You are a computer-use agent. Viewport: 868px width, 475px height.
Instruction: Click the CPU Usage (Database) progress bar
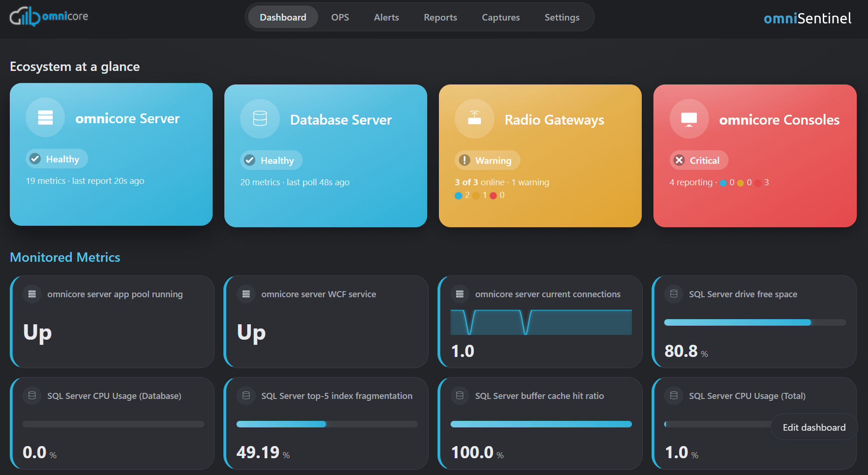coord(113,424)
